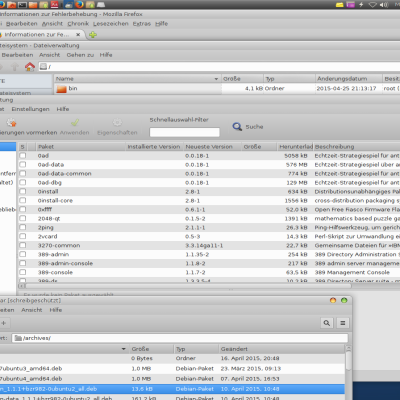Click the folder icon in the /archives/ location bar
The width and height of the screenshot is (400, 400).
pos(18,338)
